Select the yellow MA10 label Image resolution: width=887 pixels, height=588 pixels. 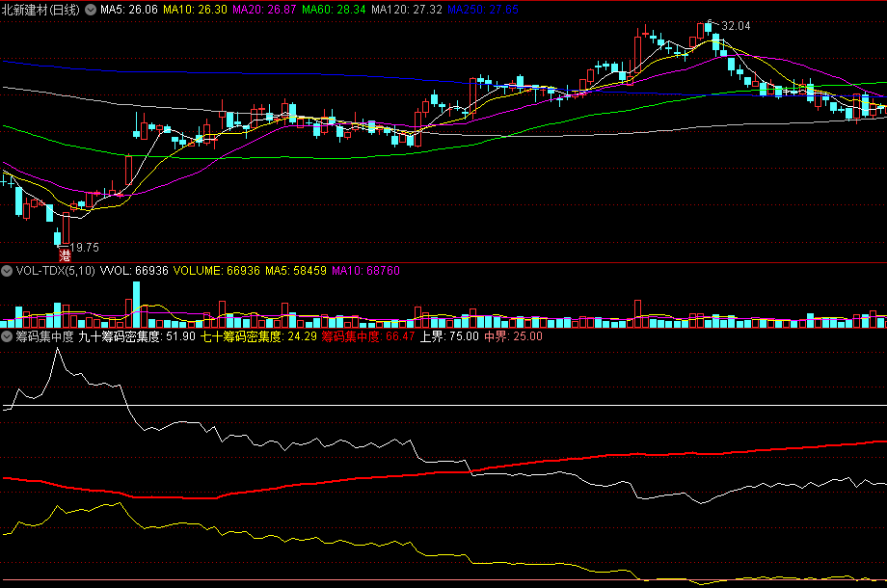196,9
